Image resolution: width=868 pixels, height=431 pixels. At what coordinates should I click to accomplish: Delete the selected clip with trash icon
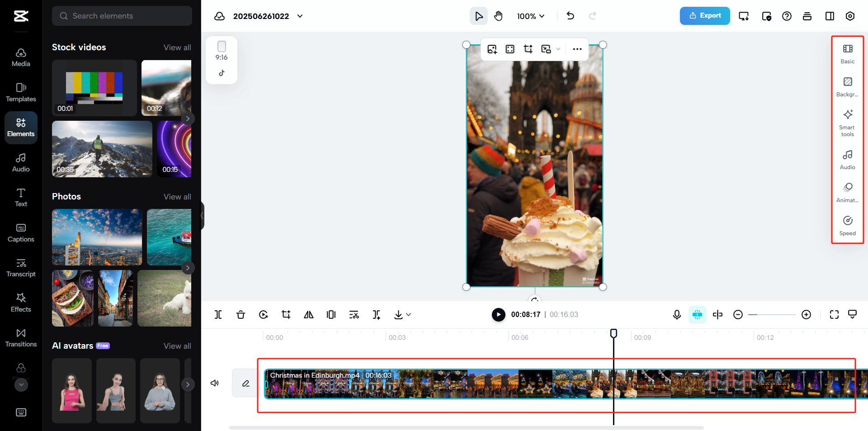click(241, 314)
